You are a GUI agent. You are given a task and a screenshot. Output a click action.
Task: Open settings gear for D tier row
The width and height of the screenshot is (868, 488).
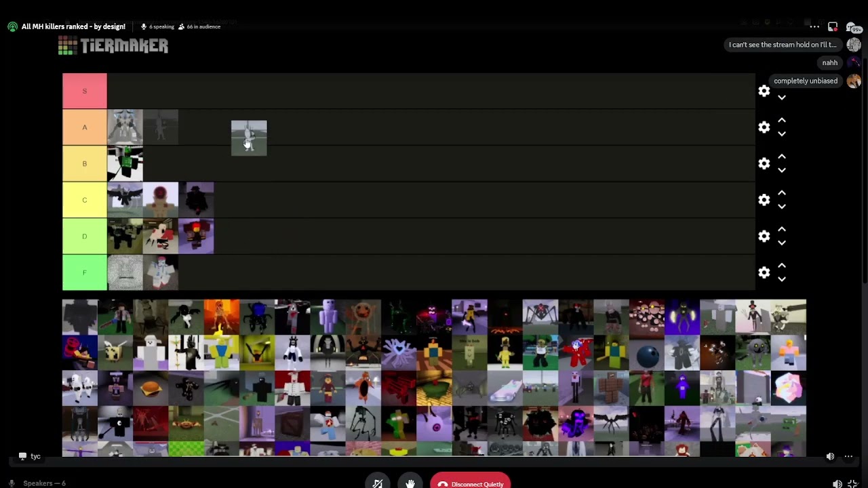coord(764,237)
